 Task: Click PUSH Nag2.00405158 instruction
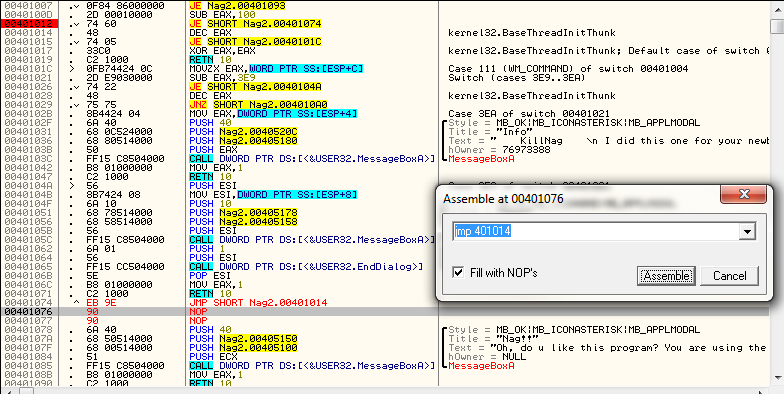pyautogui.click(x=243, y=222)
